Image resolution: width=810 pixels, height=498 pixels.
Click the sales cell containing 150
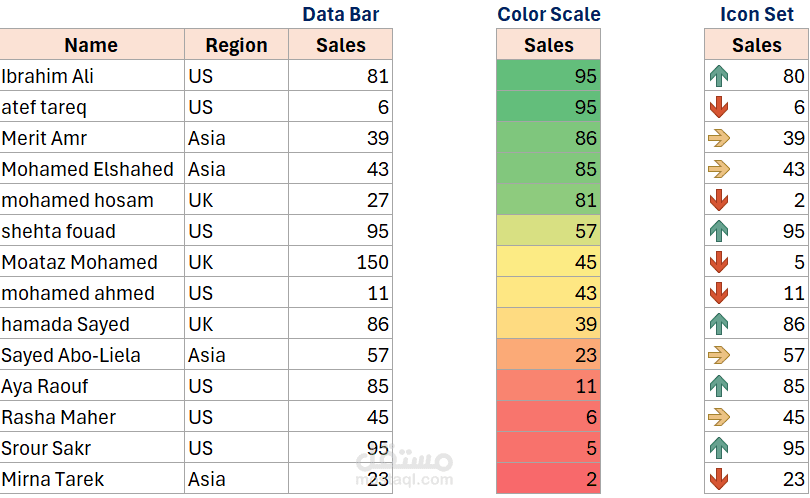coord(340,262)
